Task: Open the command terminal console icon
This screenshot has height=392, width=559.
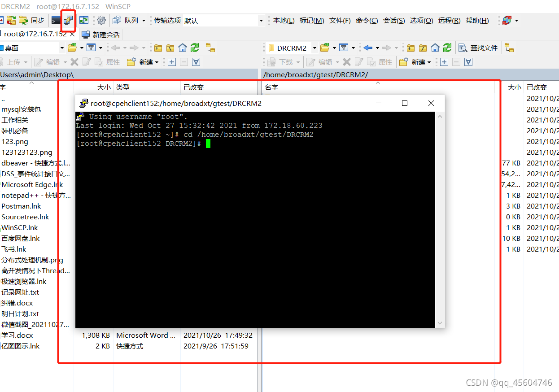Action: click(56, 20)
